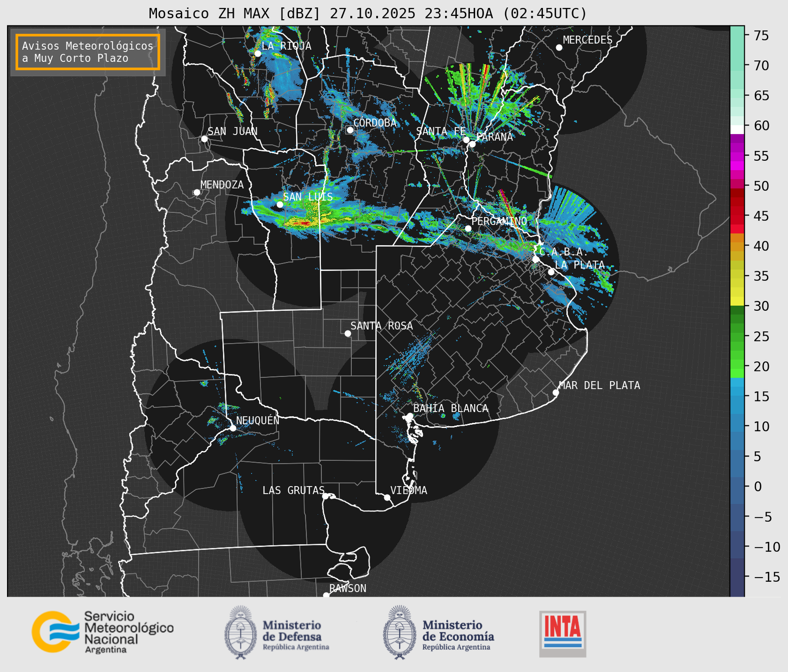
Task: Click the Las Grutas marker dot
Action: 326,496
